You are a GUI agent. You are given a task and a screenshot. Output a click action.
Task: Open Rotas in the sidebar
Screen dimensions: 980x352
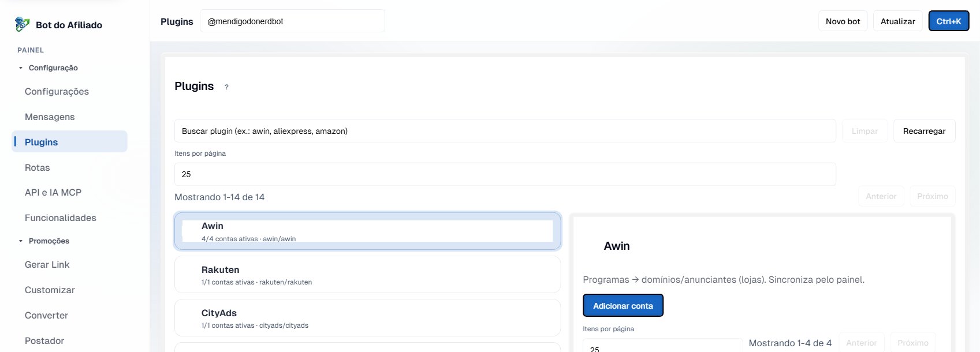(x=38, y=167)
